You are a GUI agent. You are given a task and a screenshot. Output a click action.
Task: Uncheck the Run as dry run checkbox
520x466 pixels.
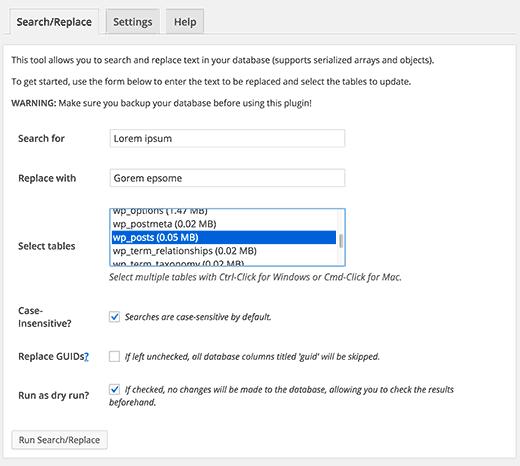coord(114,389)
